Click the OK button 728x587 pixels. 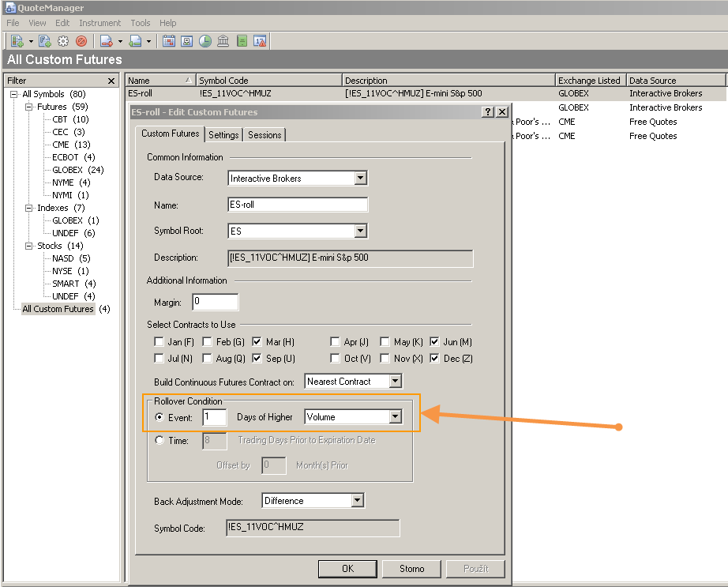coord(347,568)
